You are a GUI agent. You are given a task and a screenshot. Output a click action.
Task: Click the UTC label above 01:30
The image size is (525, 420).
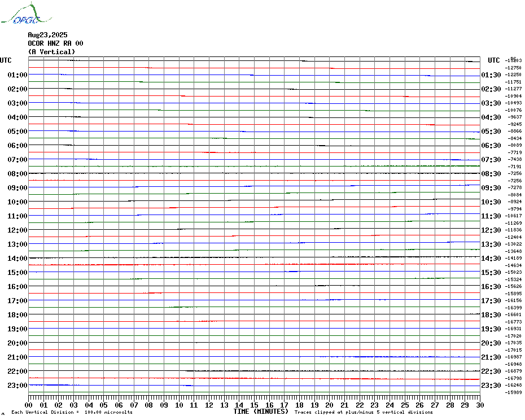point(494,60)
